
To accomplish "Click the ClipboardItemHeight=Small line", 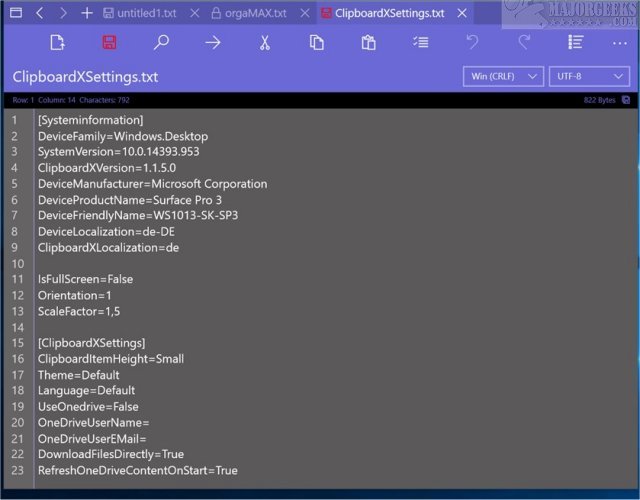I will 111,359.
